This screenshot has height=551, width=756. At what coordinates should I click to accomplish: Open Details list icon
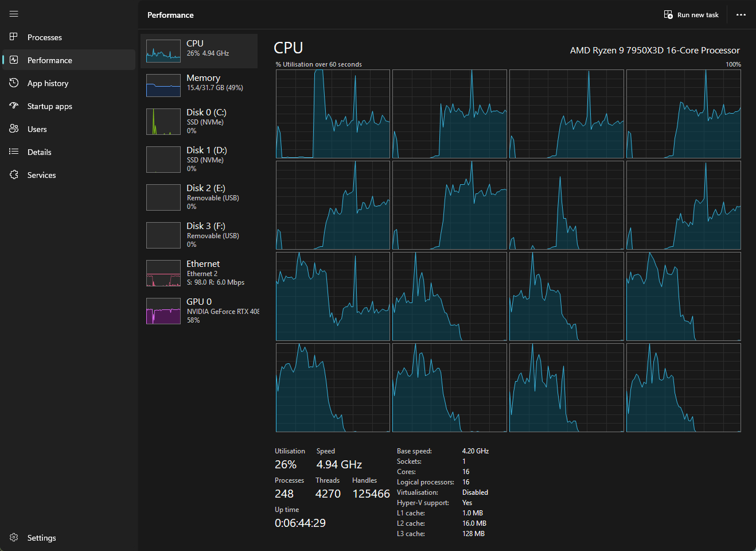[14, 152]
